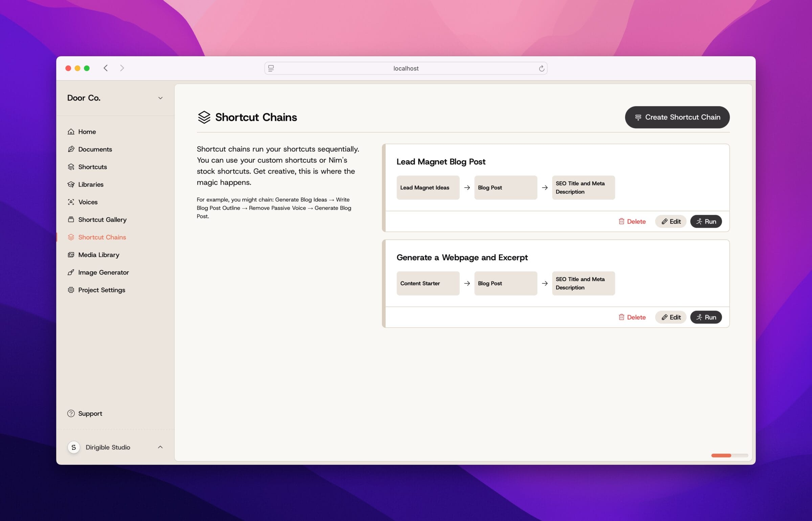Viewport: 812px width, 521px height.
Task: Run the Lead Magnet Blog Post chain
Action: point(705,221)
